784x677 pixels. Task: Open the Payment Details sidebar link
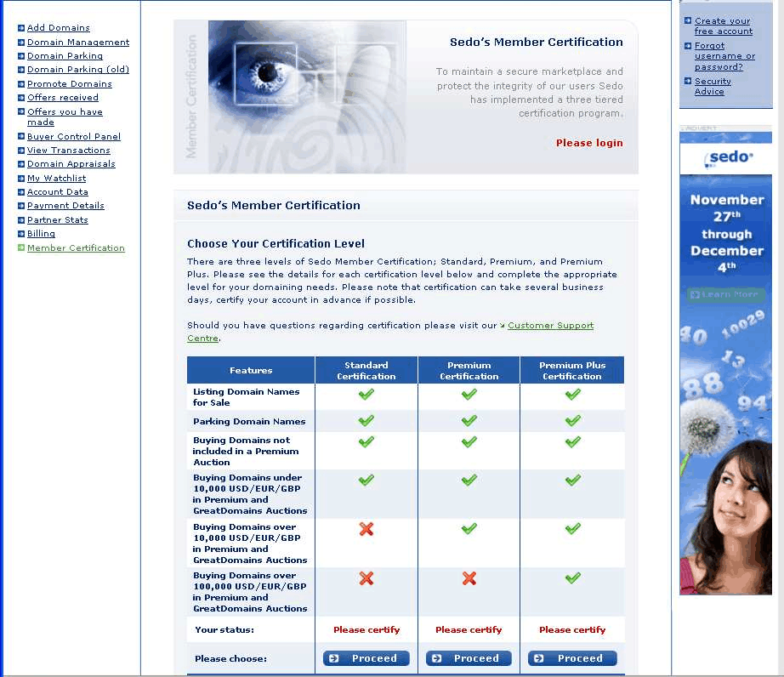(65, 206)
